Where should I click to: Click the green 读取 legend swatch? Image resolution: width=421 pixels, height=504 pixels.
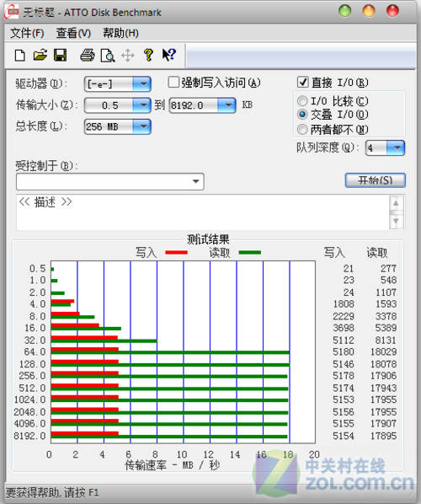coord(250,253)
